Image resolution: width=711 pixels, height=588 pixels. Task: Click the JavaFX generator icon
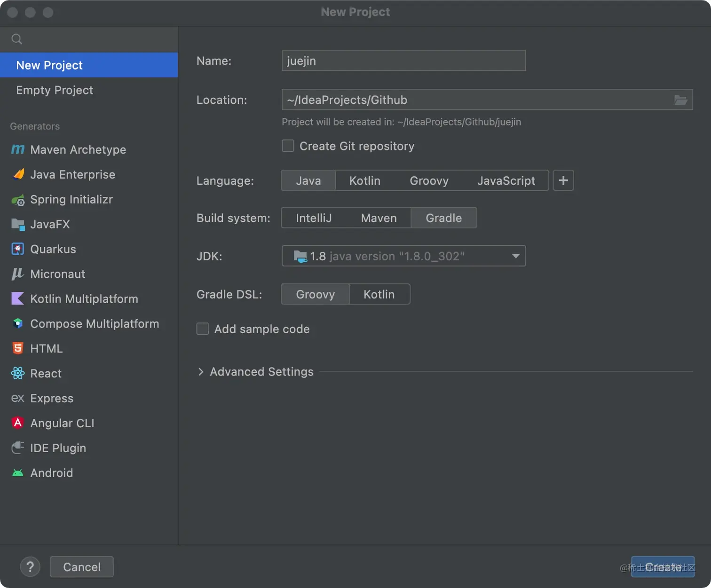(x=18, y=224)
